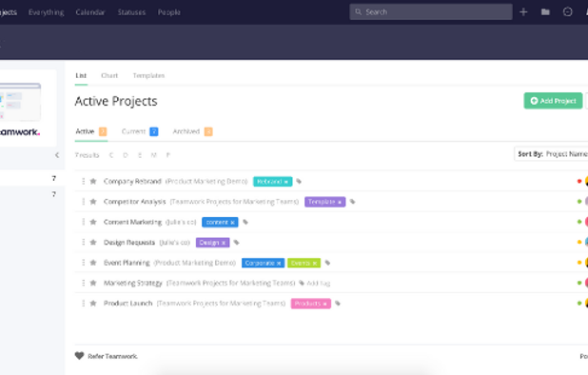Remove the Rebrand tag via its x
This screenshot has height=375, width=588.
[x=286, y=182]
